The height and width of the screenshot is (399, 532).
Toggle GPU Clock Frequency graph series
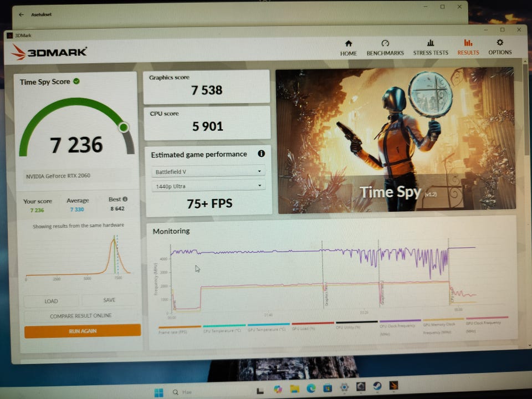487,324
